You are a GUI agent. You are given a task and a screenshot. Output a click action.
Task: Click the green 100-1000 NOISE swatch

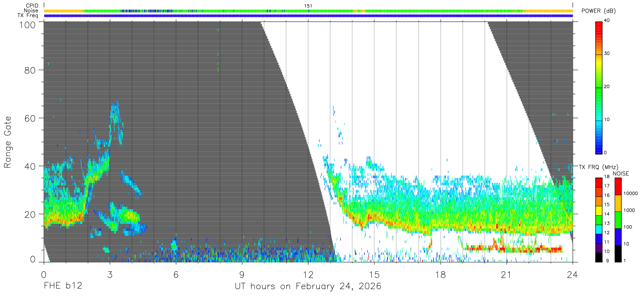point(617,220)
